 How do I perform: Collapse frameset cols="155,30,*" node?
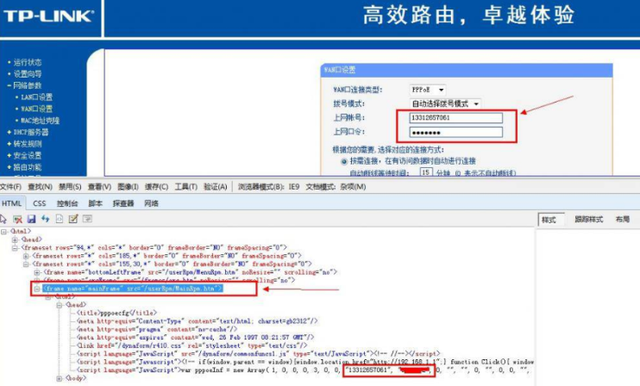coord(26,264)
